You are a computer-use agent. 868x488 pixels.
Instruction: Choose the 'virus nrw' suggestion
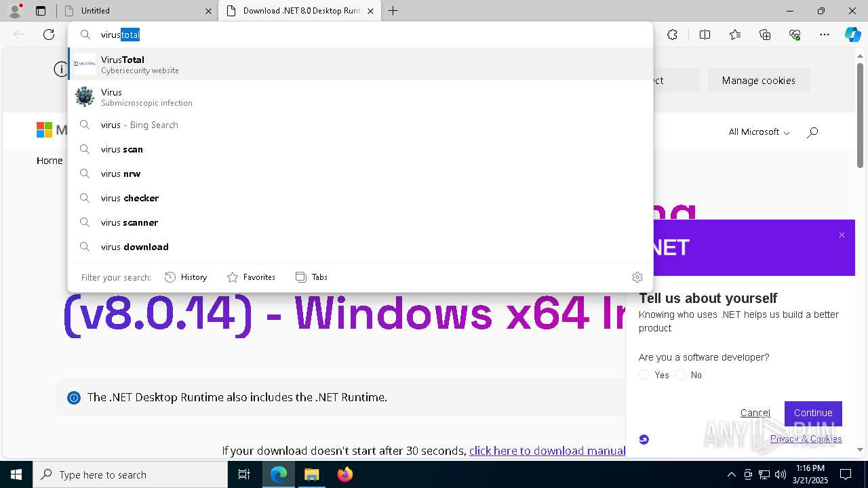point(360,174)
